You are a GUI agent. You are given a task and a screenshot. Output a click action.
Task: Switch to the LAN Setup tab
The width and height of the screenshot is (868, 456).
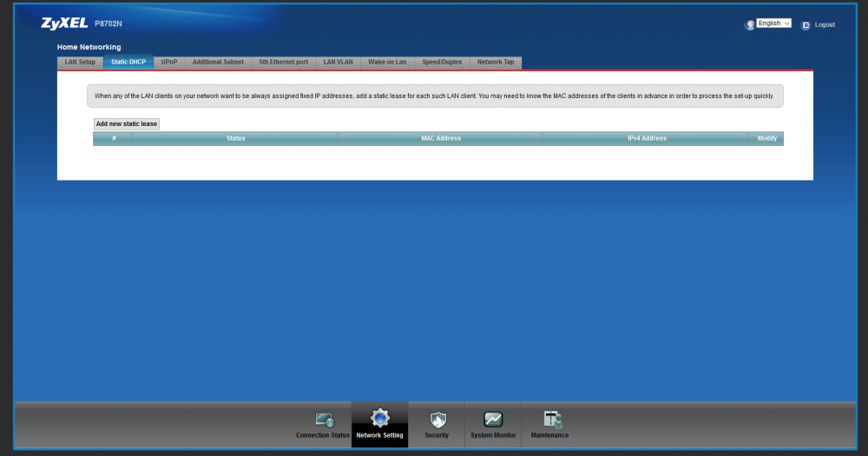click(x=80, y=62)
